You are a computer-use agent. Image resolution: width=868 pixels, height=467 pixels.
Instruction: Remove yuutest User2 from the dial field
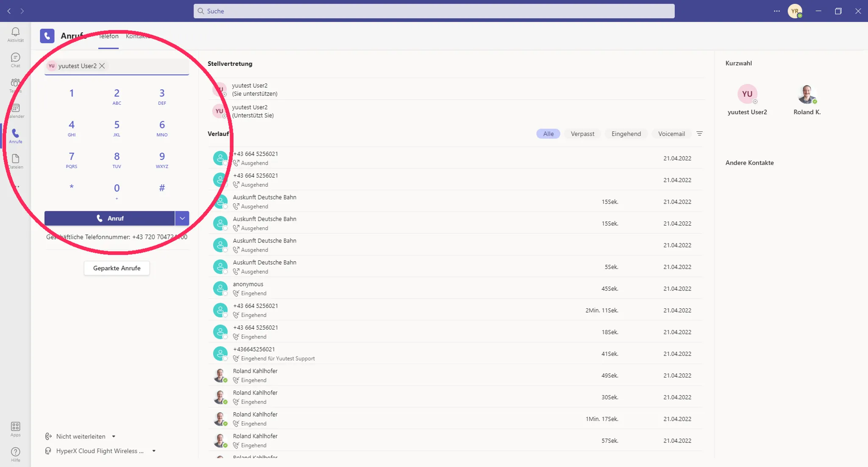(x=102, y=66)
